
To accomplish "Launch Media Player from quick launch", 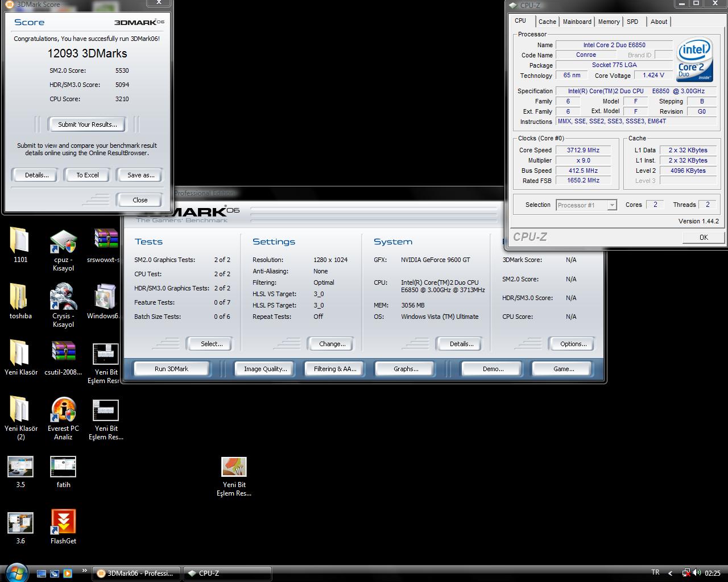I will (68, 573).
